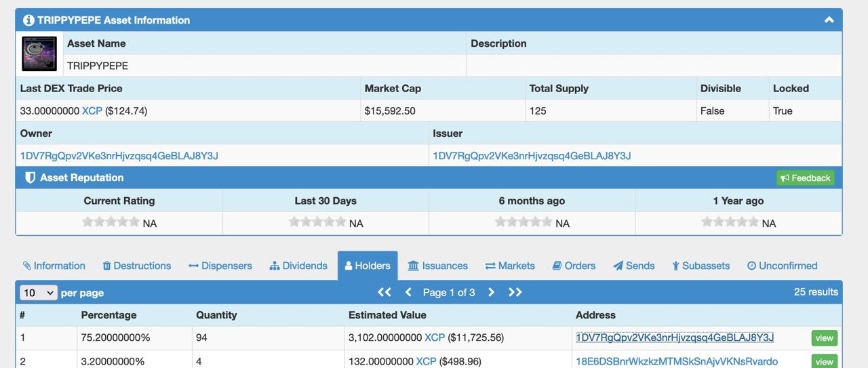Screen dimensions: 868x368
Task: Click the 1 Year ago rating stars
Action: tap(730, 222)
